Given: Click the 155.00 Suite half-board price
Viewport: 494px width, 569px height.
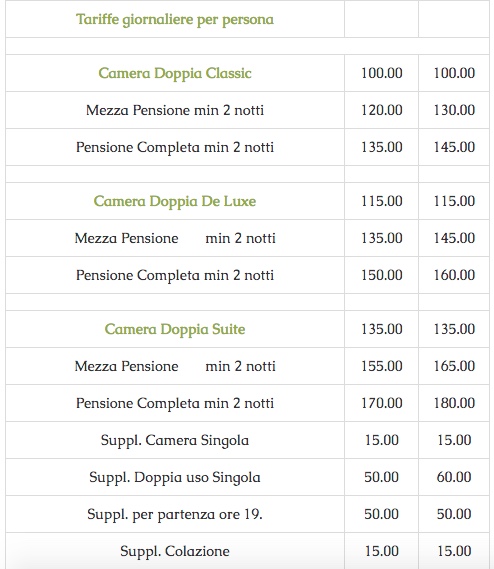Looking at the screenshot, I should coord(381,367).
